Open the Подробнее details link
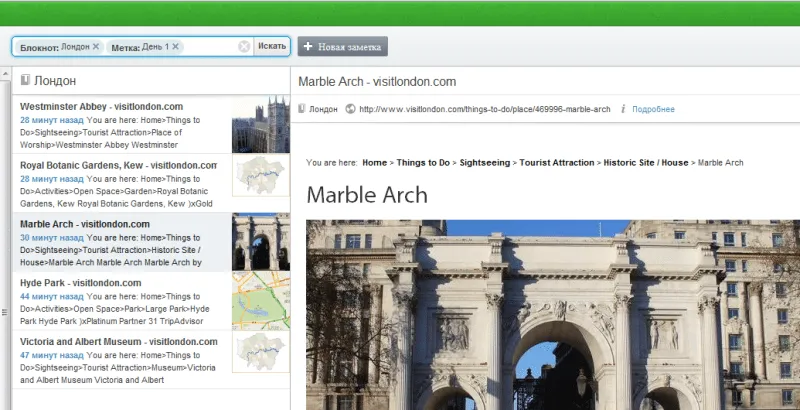 coord(653,109)
